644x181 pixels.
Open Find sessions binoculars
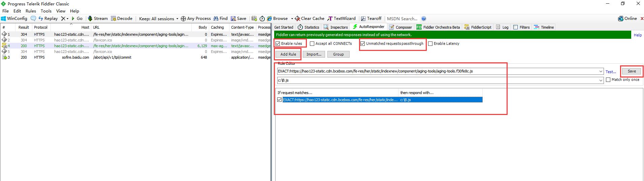[x=220, y=19]
